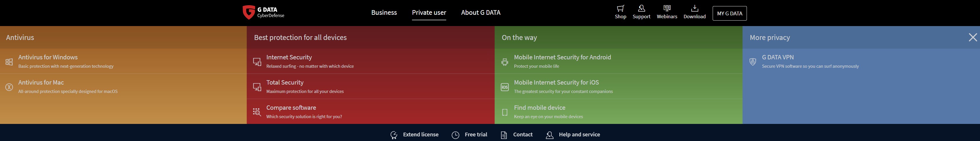Close the Private user mega menu

973,37
